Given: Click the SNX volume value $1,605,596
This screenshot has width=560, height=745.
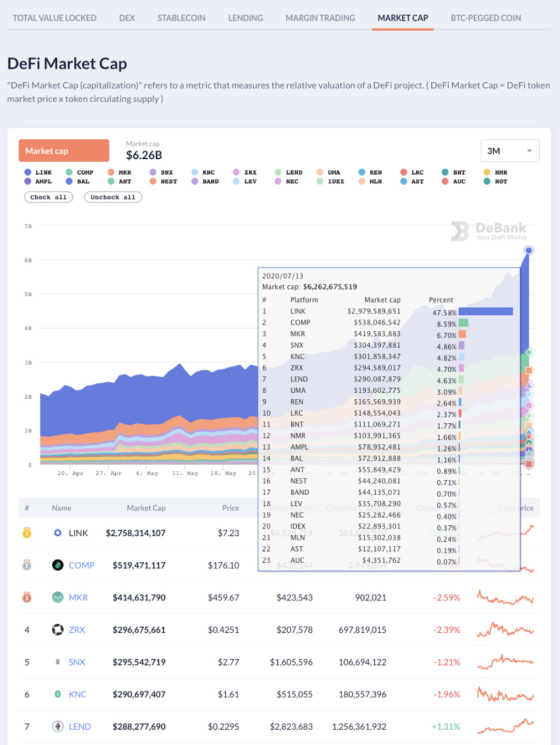Looking at the screenshot, I should [291, 662].
